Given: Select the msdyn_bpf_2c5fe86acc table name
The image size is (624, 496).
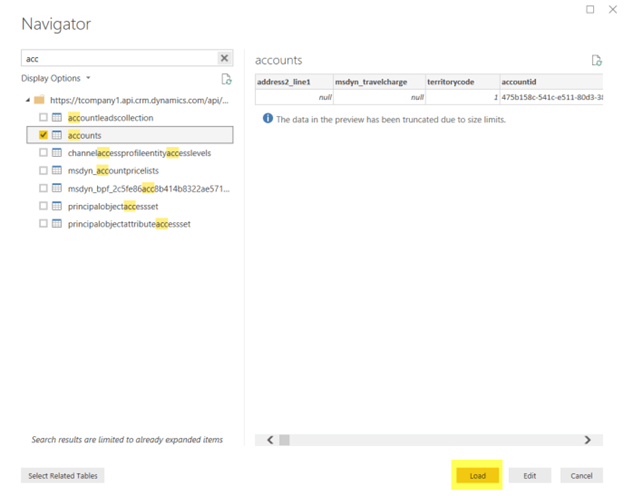Looking at the screenshot, I should coord(148,188).
